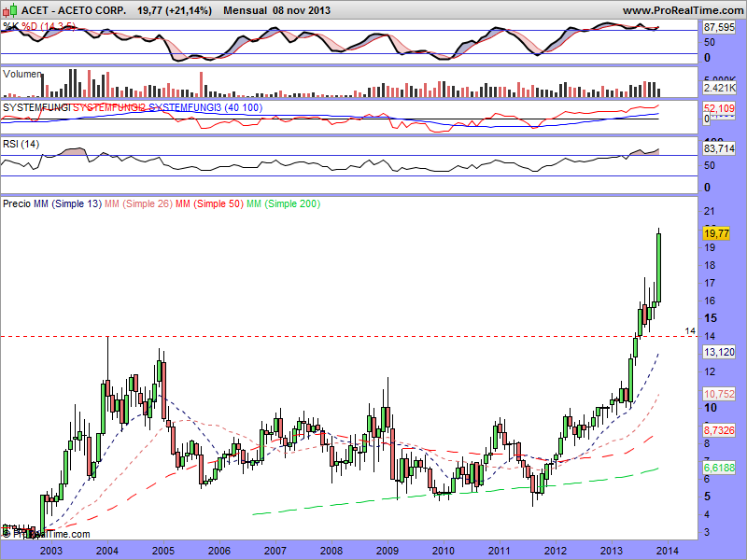Click the 2007 label on time axis
The image size is (747, 560).
275,551
